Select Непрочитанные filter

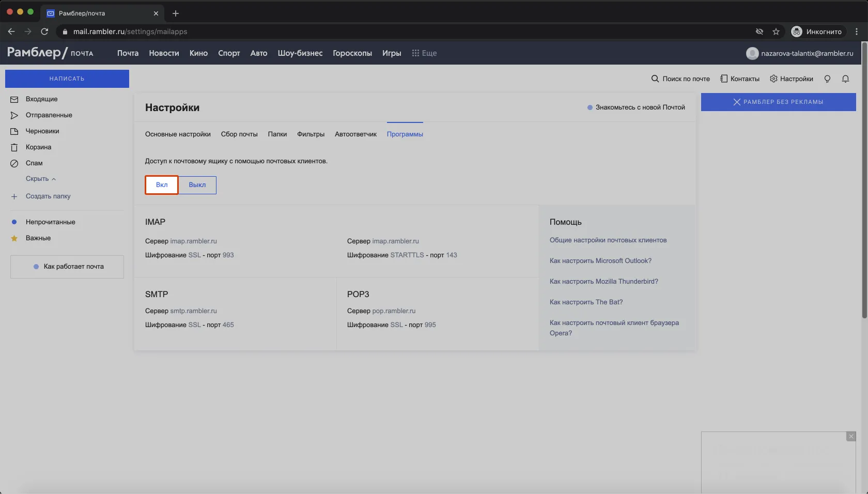[51, 222]
